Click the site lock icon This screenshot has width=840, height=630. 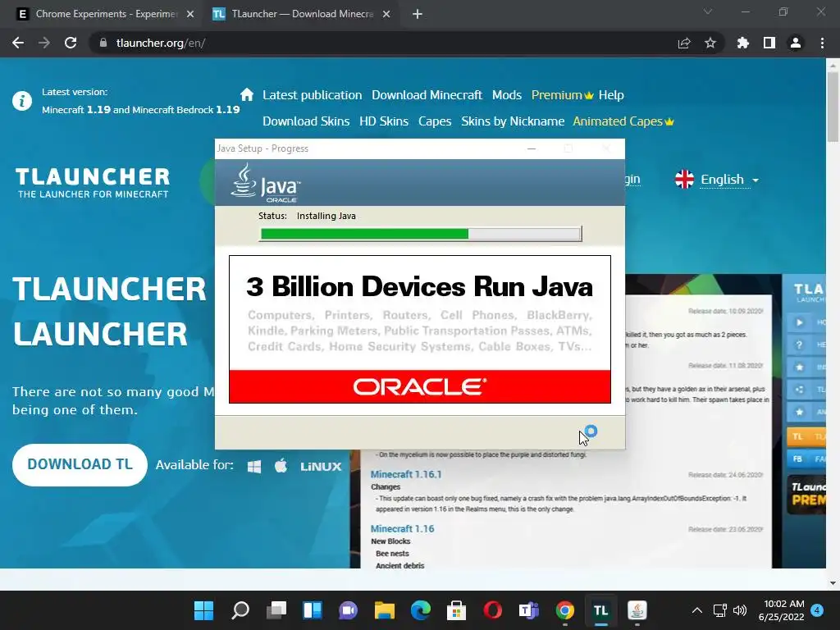coord(103,43)
